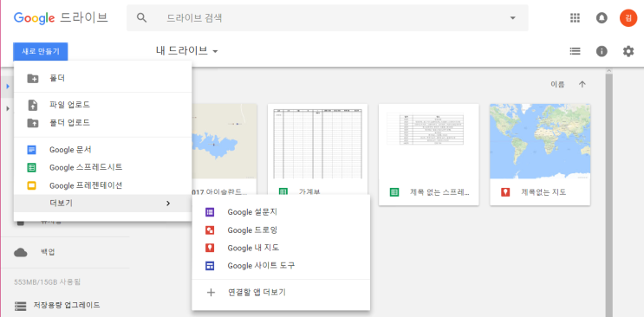
Task: Click the file upload icon
Action: 32,105
